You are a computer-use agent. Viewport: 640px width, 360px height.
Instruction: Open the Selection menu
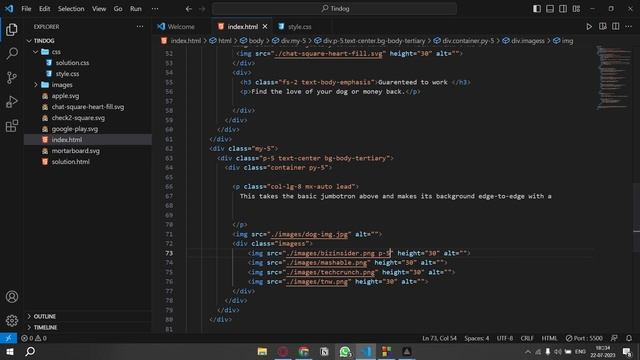(71, 9)
